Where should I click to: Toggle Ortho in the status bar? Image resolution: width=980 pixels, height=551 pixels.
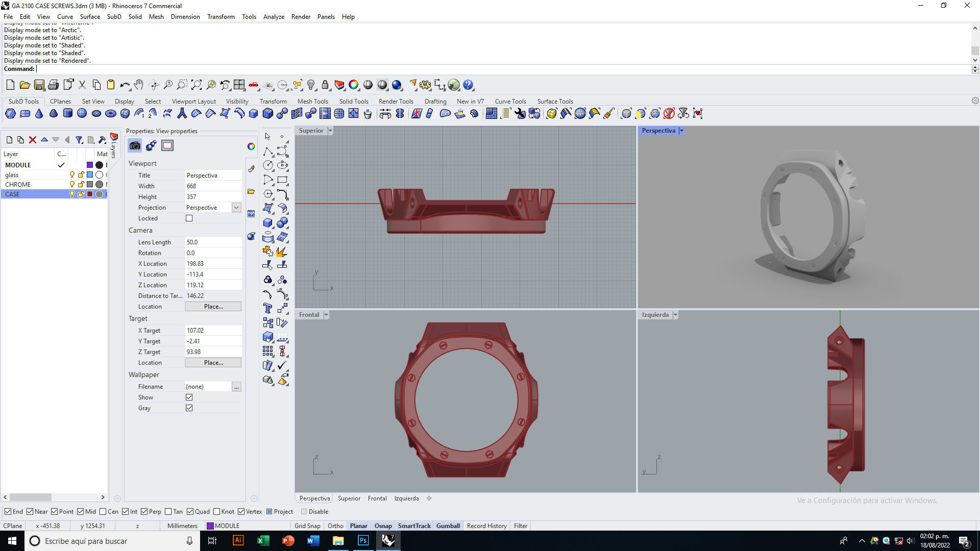click(335, 526)
